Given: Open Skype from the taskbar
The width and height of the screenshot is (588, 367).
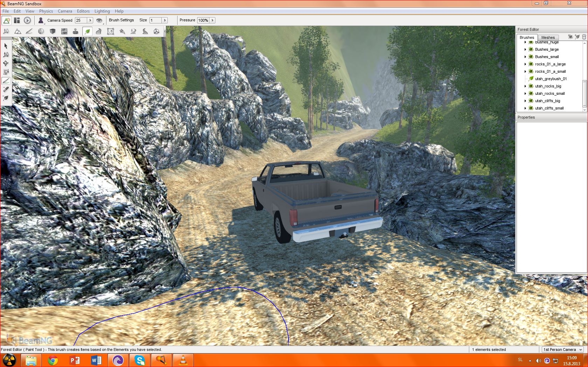Looking at the screenshot, I should pos(140,360).
